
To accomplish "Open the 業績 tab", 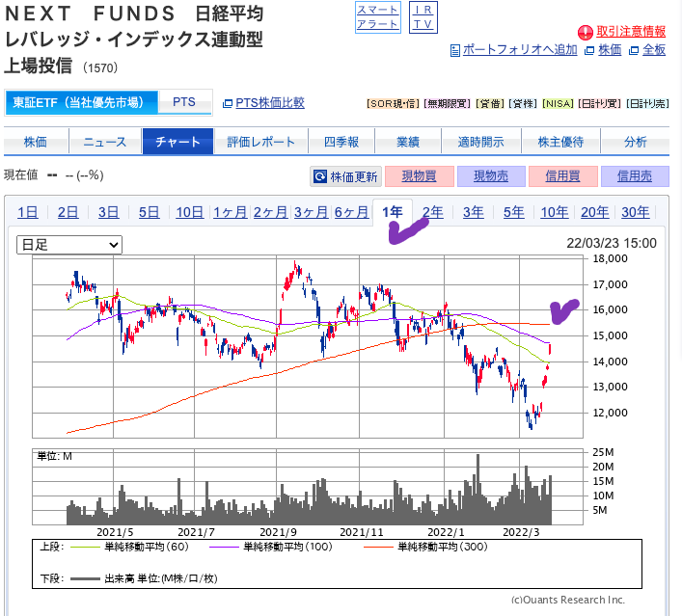I will click(408, 142).
